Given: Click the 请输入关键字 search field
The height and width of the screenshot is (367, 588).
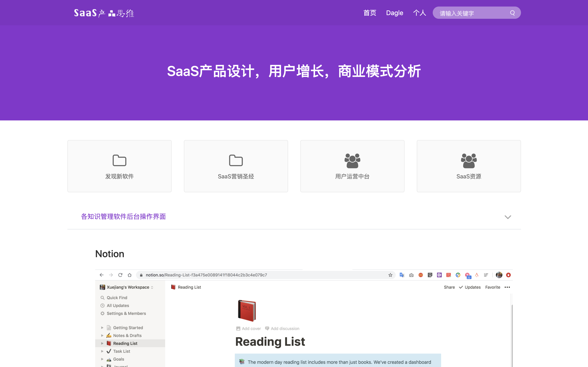Looking at the screenshot, I should [x=471, y=13].
